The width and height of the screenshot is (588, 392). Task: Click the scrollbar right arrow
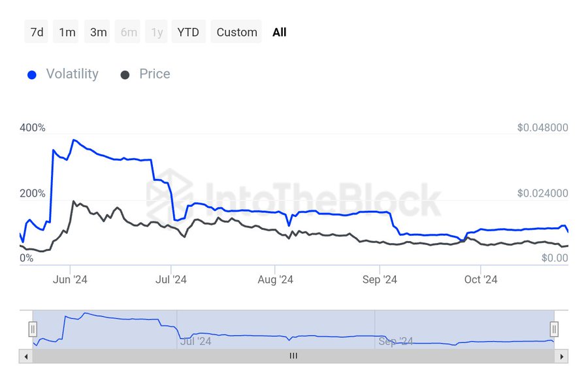coord(562,356)
